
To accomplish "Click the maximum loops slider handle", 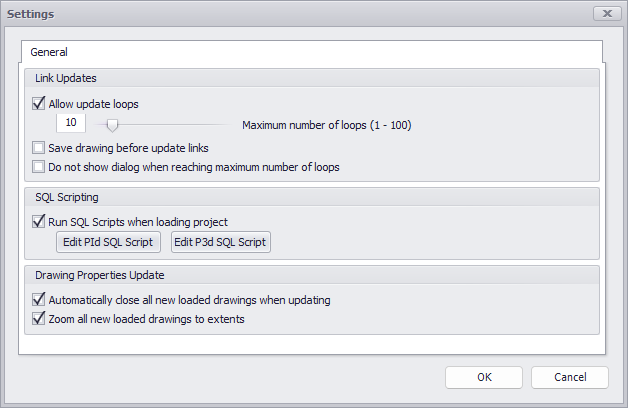I will tap(113, 125).
